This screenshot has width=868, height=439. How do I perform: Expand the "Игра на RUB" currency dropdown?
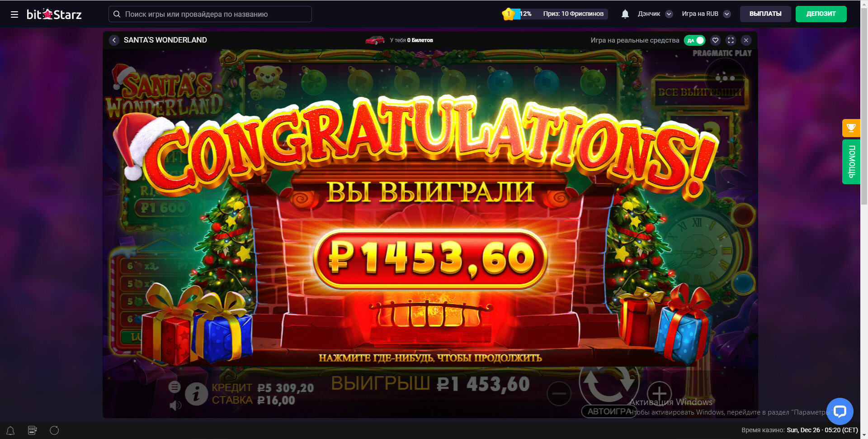point(706,14)
